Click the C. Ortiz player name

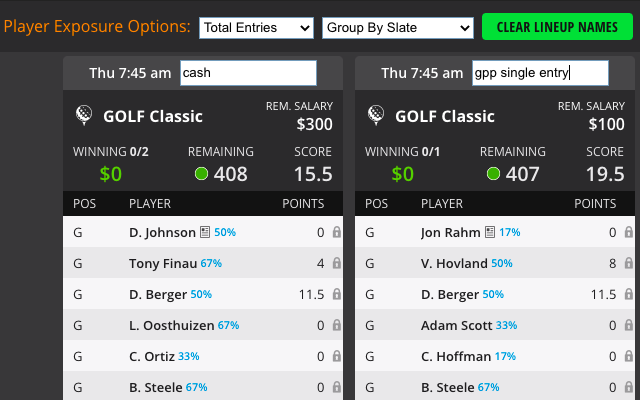click(152, 356)
